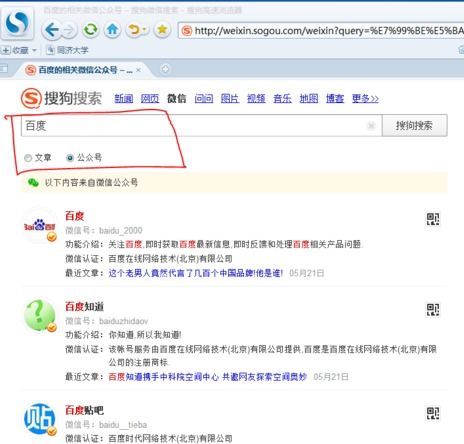
Task: Open the 网页 search category
Action: pyautogui.click(x=150, y=98)
